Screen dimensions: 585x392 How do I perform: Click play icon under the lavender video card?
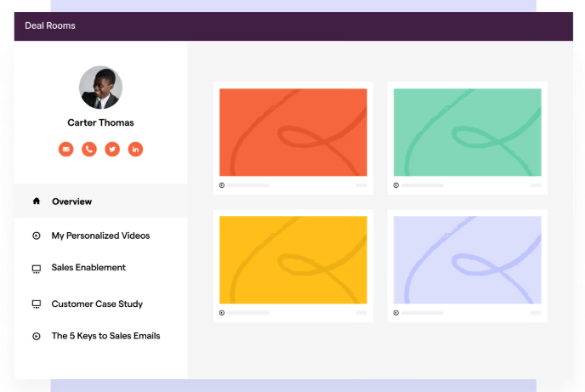point(396,313)
